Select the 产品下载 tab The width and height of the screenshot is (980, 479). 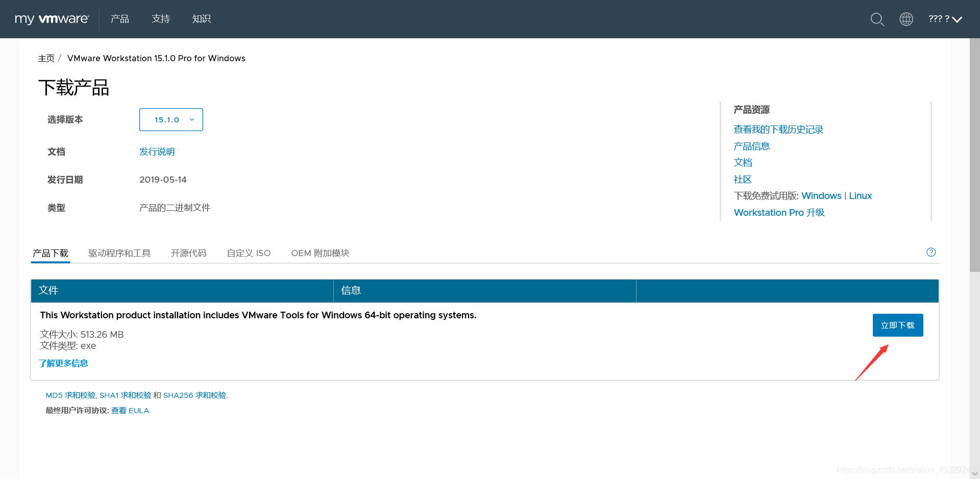coord(51,253)
